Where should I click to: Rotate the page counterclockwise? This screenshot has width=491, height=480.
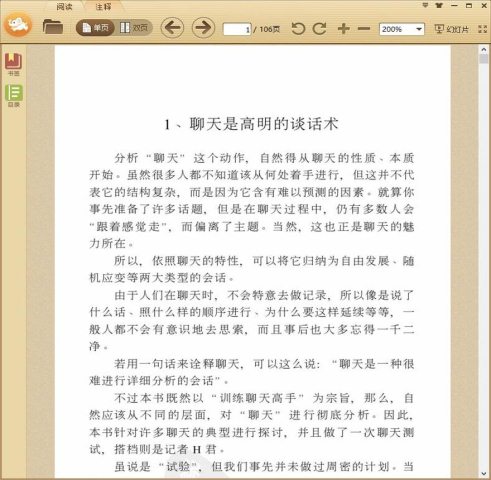coord(298,29)
